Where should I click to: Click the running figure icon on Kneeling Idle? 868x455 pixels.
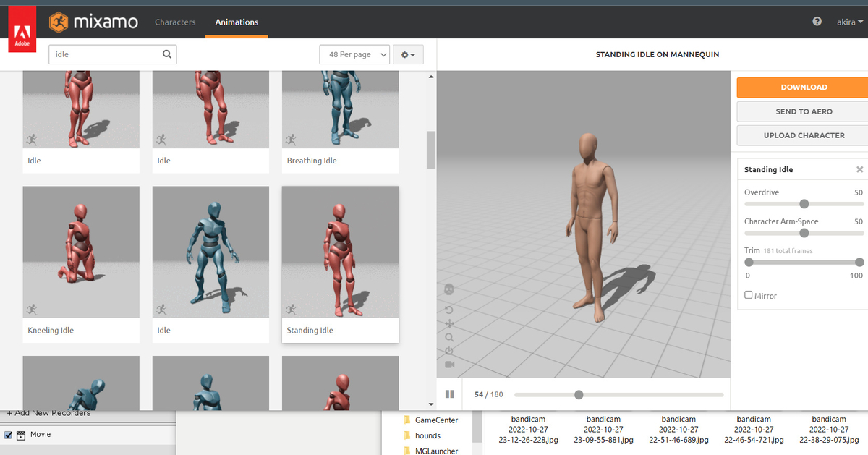[x=31, y=310]
